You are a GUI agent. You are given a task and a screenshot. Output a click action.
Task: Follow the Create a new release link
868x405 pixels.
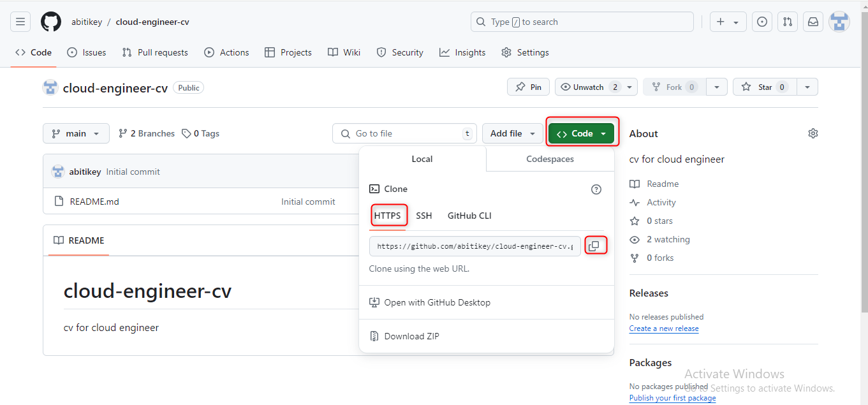pos(664,328)
